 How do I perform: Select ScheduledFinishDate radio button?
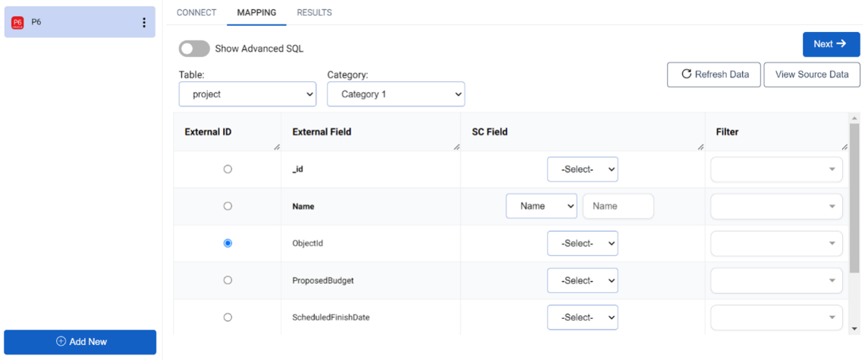[228, 317]
